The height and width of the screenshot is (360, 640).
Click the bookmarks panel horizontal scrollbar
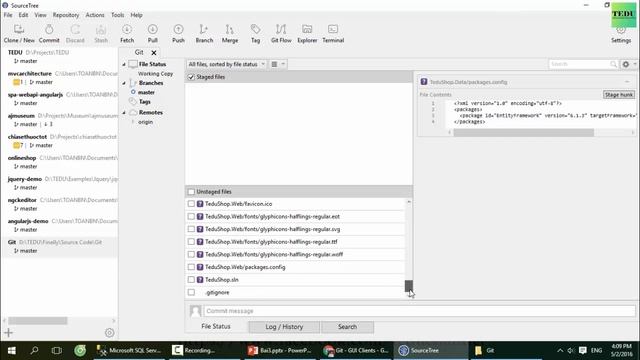pos(38,321)
